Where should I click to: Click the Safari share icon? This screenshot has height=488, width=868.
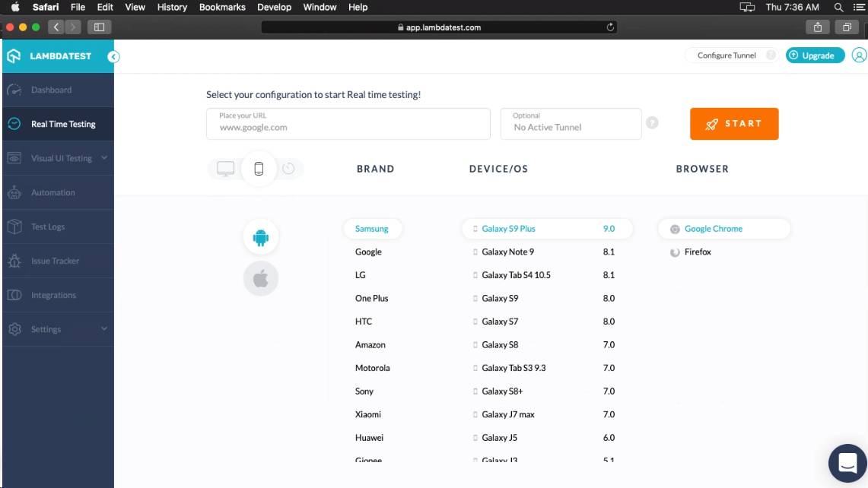click(818, 27)
